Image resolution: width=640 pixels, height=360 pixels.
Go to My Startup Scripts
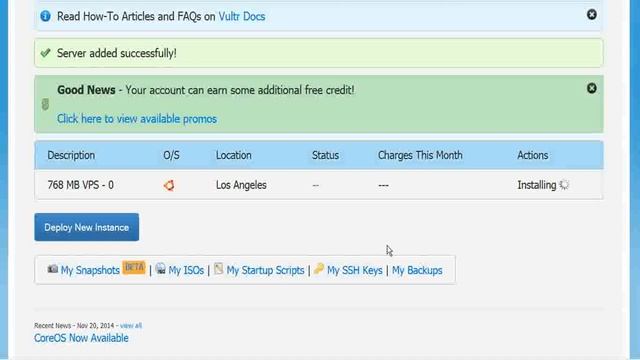click(x=265, y=270)
